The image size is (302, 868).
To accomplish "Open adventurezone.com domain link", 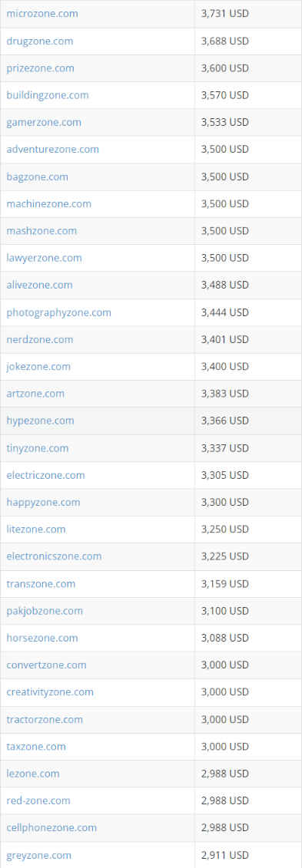I will pos(53,150).
